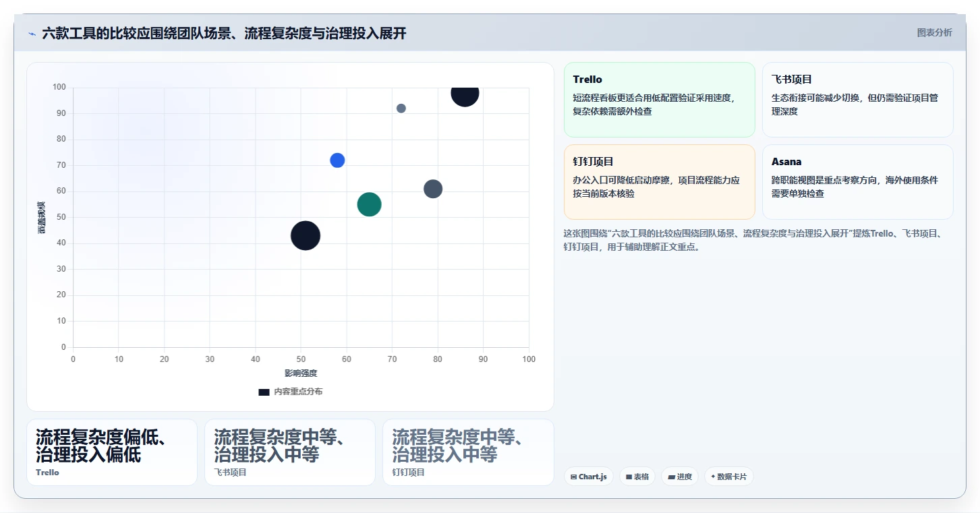Image resolution: width=980 pixels, height=513 pixels.
Task: Select the 流程复杂度偏低 Trello summary card
Action: (112, 452)
